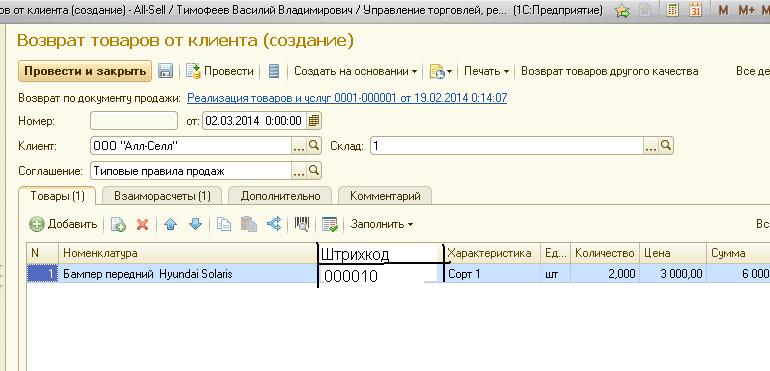
Task: Click magnifier icon next to Клиент field
Action: pyautogui.click(x=314, y=145)
